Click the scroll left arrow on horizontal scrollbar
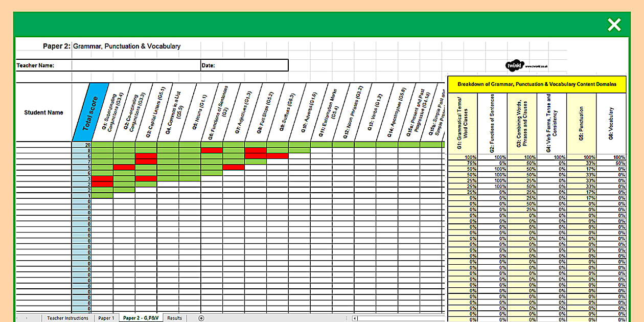 click(356, 318)
